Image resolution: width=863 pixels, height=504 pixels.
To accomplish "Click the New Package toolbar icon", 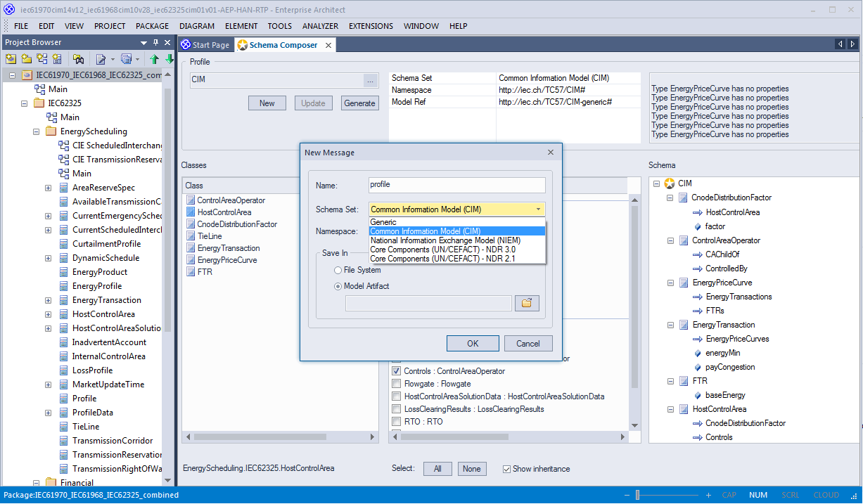I will click(26, 59).
